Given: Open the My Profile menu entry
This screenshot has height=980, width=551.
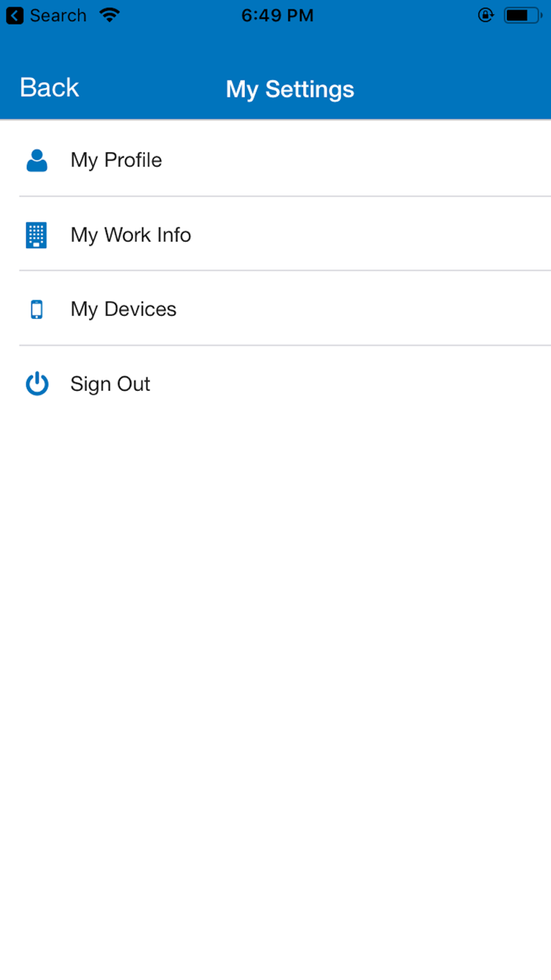Looking at the screenshot, I should pos(116,160).
